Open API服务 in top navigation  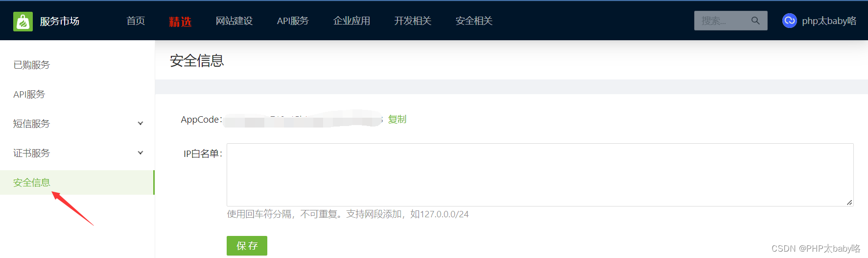[x=293, y=21]
